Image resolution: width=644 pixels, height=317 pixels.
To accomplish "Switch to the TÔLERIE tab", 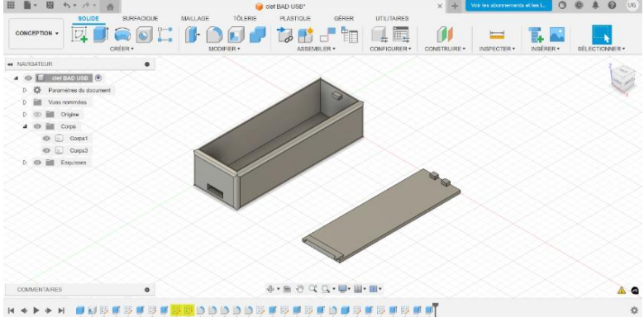I will click(245, 18).
